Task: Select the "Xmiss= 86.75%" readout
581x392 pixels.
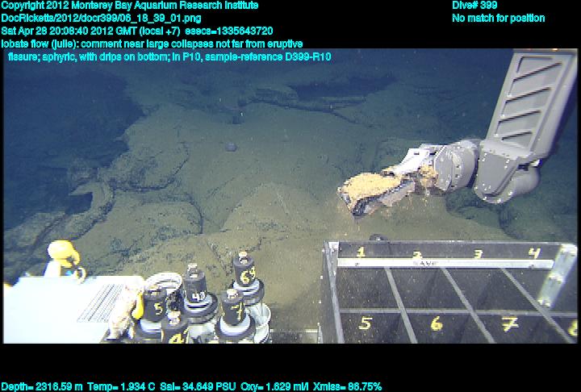Action: (x=347, y=386)
